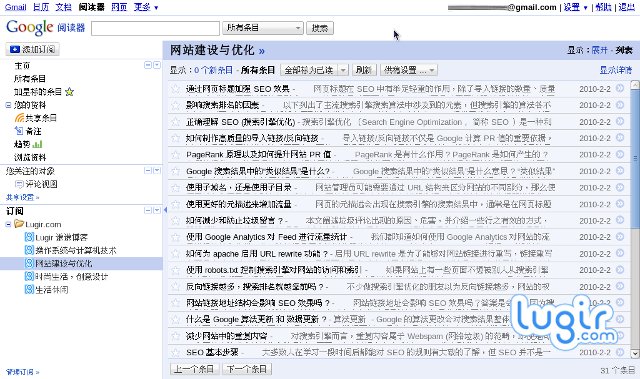The width and height of the screenshot is (640, 379).
Task: Focus the Reader search input field
Action: 155,28
